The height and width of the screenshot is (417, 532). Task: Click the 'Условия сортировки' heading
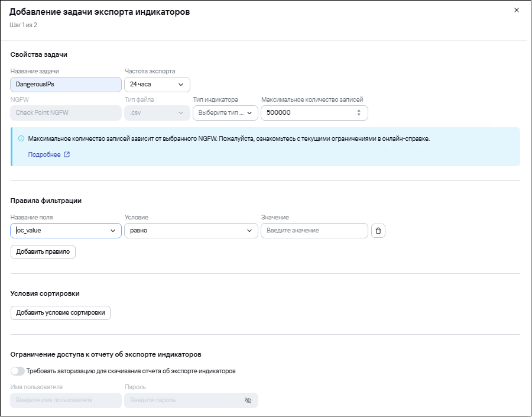tap(45, 294)
